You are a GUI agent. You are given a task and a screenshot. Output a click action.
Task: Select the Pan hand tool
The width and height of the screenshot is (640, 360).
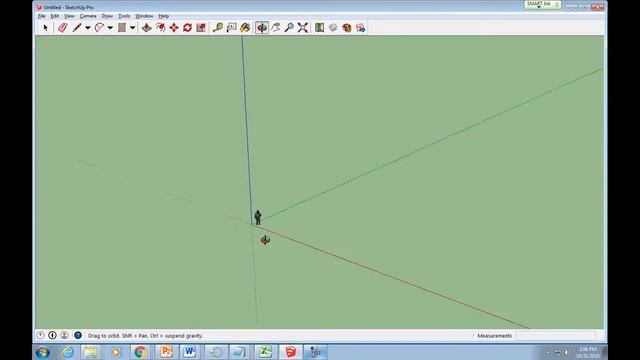pos(276,27)
